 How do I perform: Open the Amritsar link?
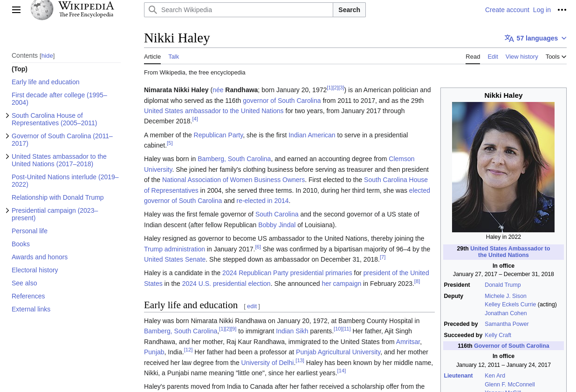(408, 342)
